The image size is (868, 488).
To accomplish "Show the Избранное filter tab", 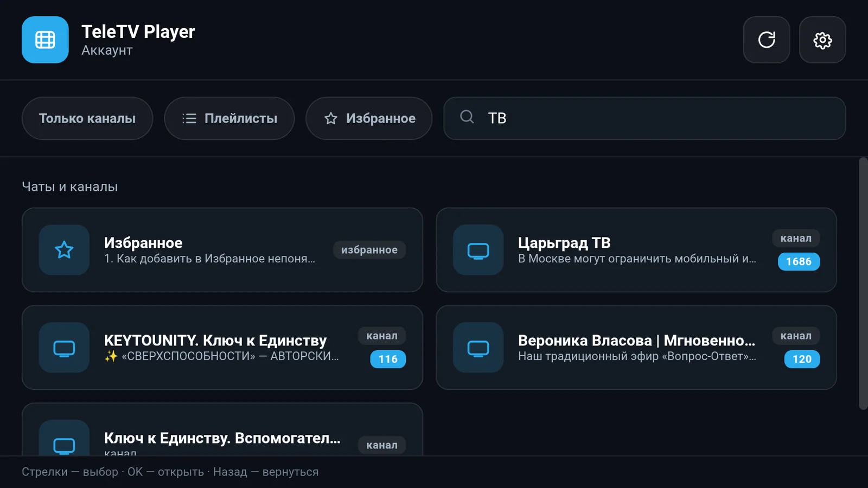I will coord(369,118).
